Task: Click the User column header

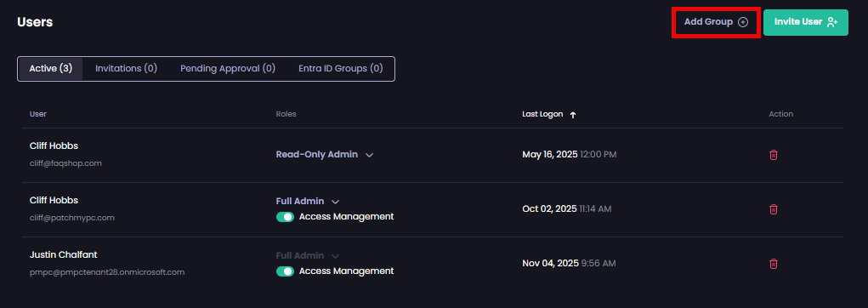Action: pyautogui.click(x=38, y=114)
